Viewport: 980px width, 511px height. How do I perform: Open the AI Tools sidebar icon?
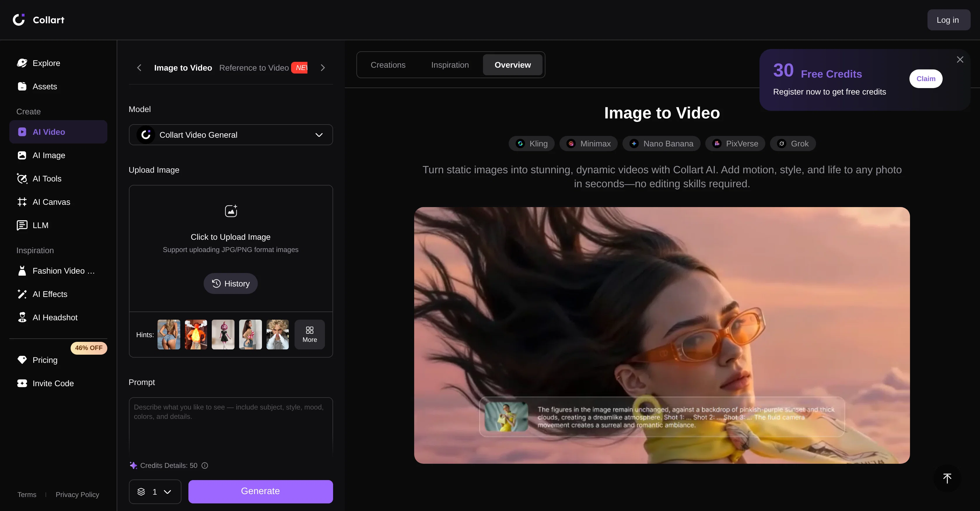[x=22, y=178]
